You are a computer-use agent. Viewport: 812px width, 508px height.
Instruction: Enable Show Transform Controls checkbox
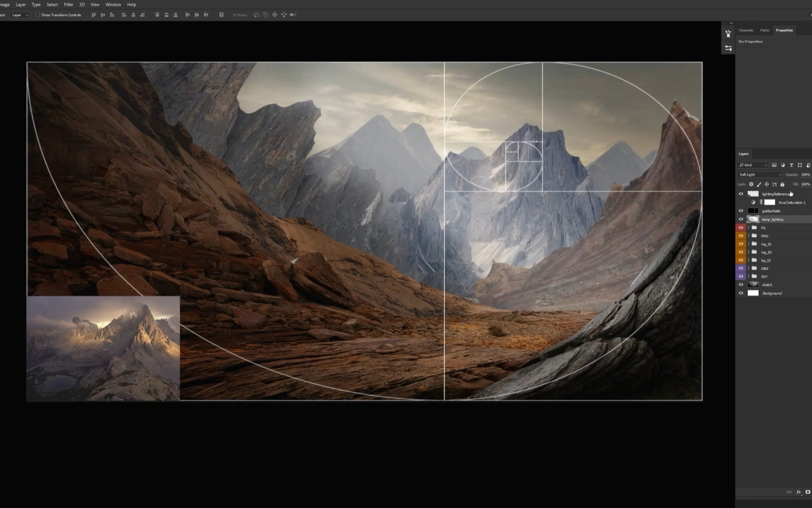coord(38,15)
